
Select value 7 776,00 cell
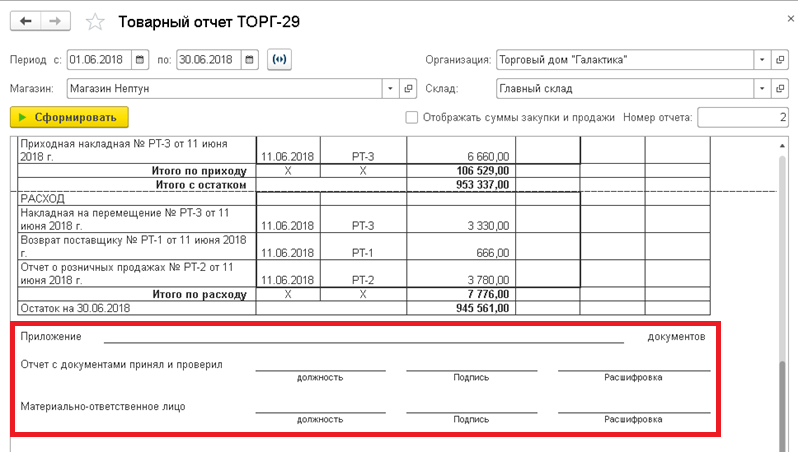click(x=461, y=294)
